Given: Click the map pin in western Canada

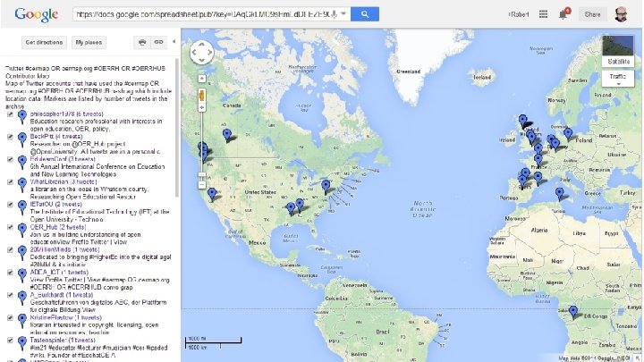Looking at the screenshot, I should coord(226,135).
